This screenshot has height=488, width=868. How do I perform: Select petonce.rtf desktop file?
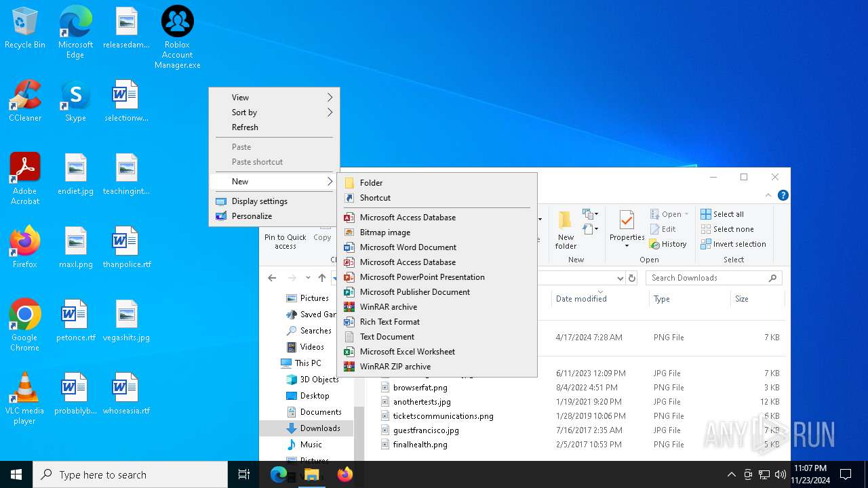[75, 321]
